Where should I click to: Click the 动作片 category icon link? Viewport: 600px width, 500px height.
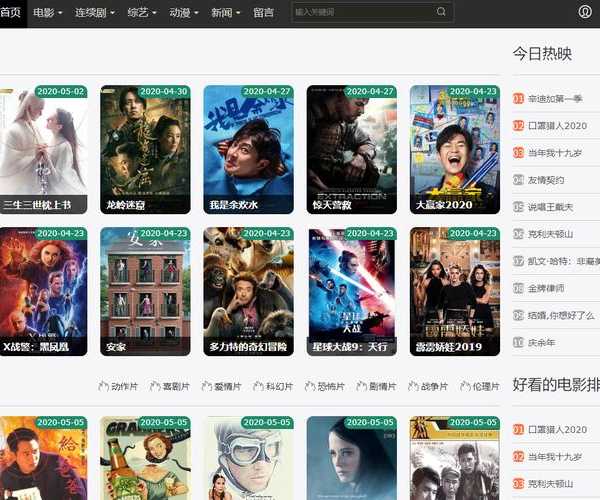pyautogui.click(x=117, y=385)
